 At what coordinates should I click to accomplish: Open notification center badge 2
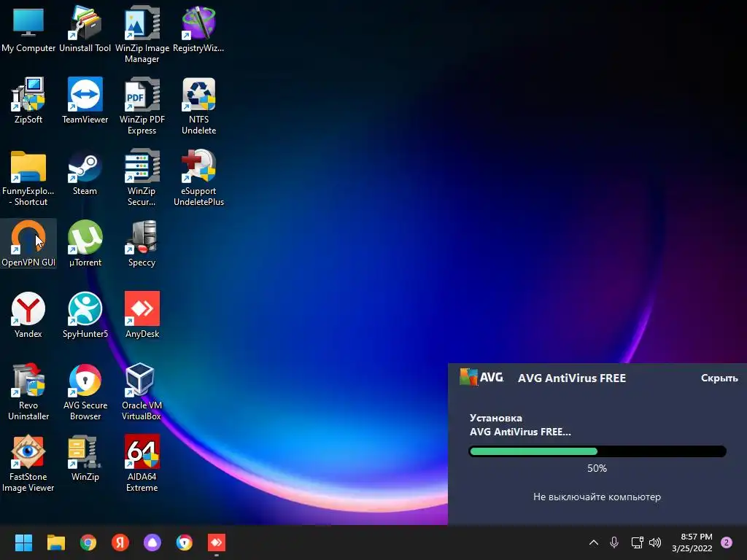coord(727,542)
